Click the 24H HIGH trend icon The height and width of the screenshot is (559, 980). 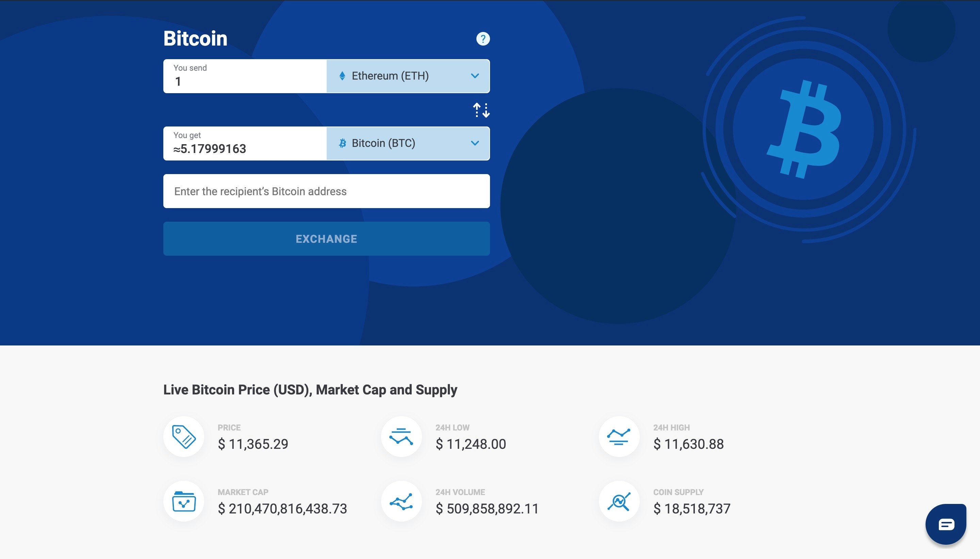tap(618, 436)
